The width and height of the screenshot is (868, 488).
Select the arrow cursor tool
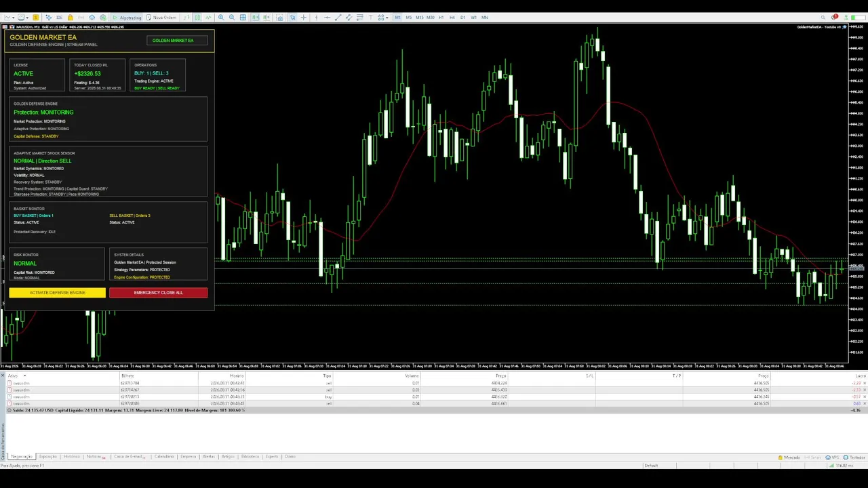[292, 17]
